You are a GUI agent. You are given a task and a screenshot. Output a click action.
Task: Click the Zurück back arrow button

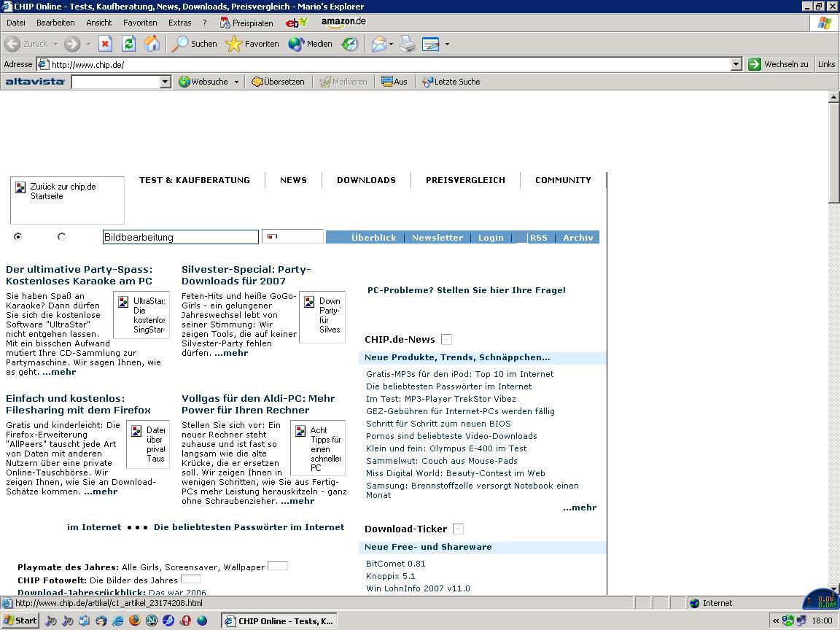click(26, 44)
